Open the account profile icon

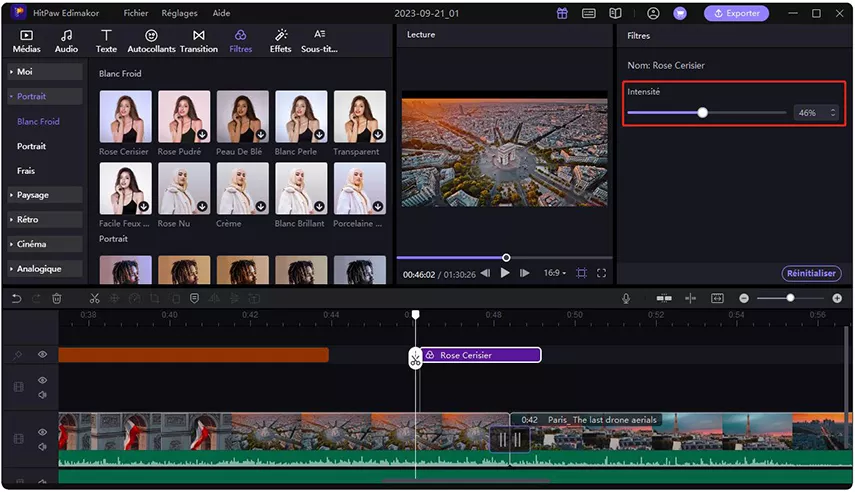pyautogui.click(x=653, y=14)
